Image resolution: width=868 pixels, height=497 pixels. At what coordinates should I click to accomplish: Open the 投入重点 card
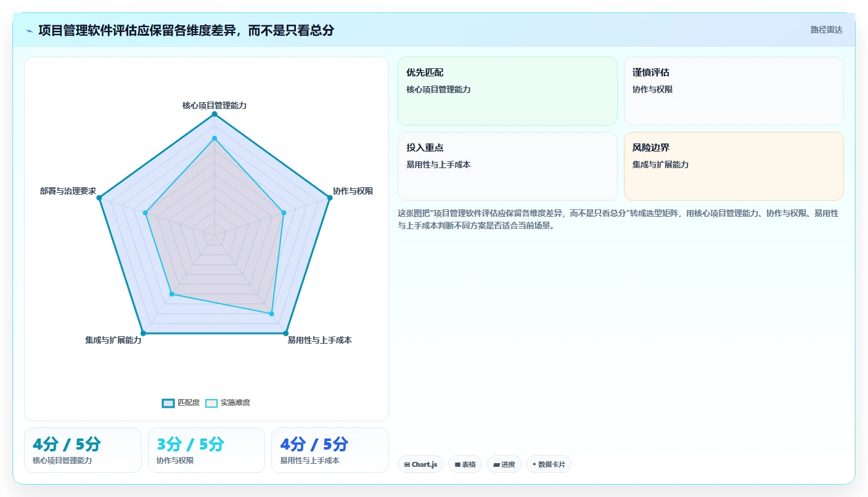[507, 166]
